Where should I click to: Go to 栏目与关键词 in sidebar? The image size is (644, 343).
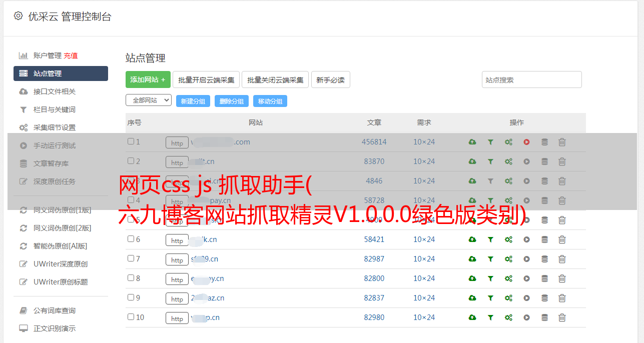coord(55,109)
